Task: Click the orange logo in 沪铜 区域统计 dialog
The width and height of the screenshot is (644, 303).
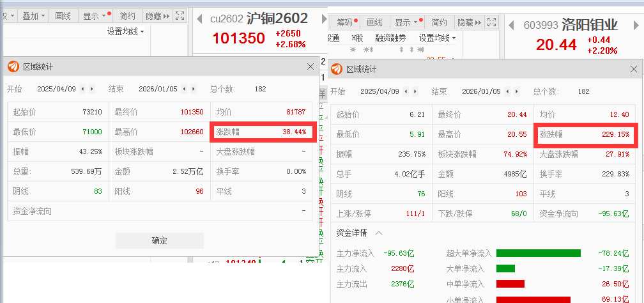Action: (x=13, y=66)
